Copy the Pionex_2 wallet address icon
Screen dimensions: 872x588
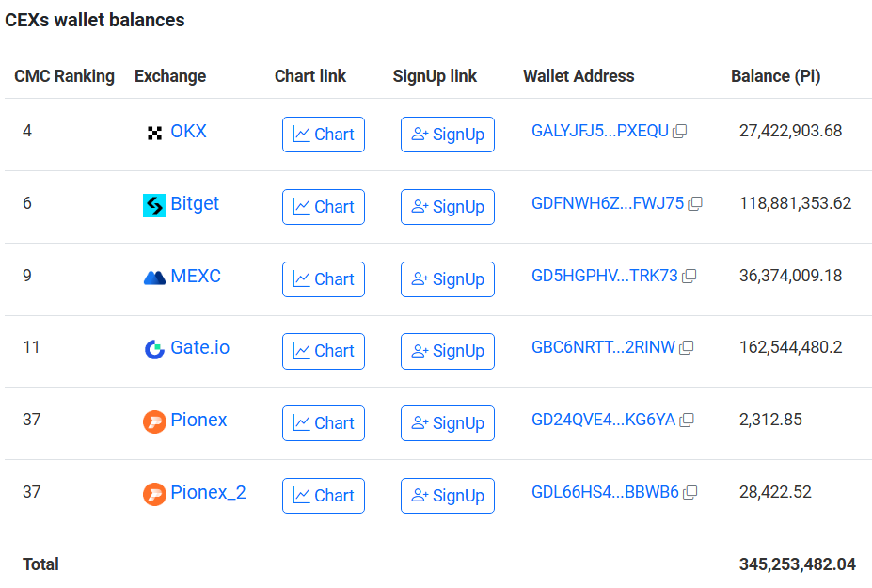(x=690, y=492)
